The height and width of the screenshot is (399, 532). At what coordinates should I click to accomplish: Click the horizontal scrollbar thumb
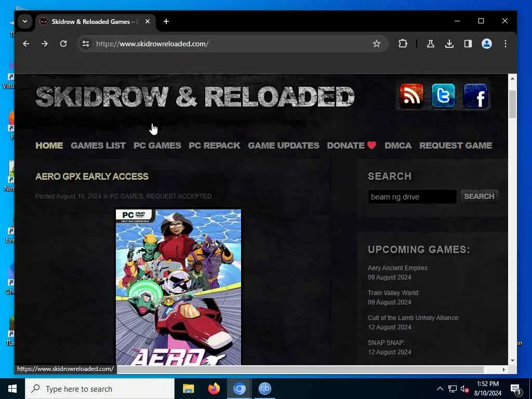pyautogui.click(x=300, y=369)
